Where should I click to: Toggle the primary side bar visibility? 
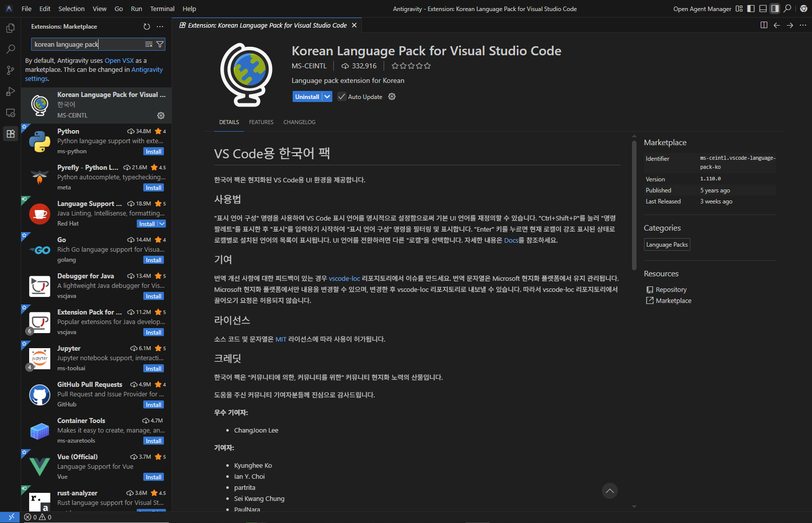coord(751,9)
